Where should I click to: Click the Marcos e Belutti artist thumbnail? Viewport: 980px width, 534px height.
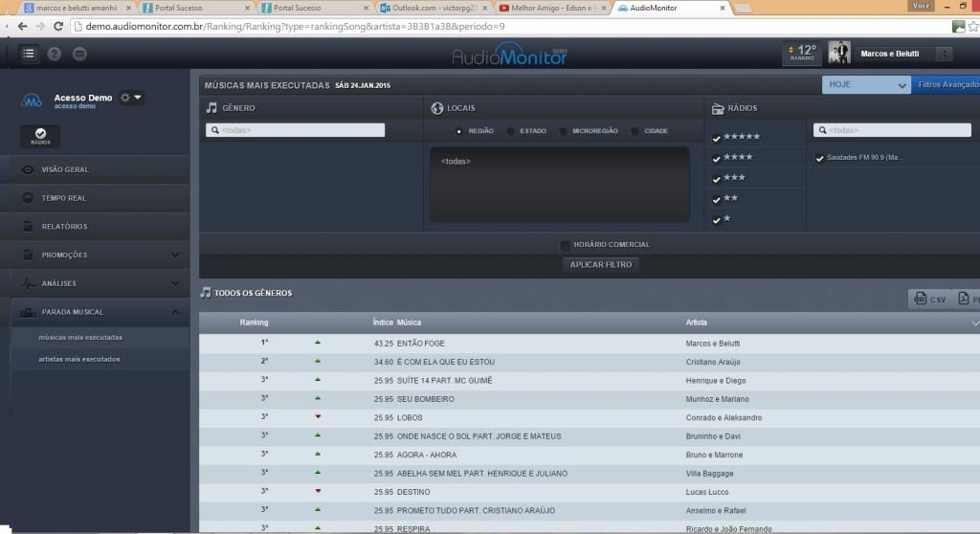tap(839, 54)
